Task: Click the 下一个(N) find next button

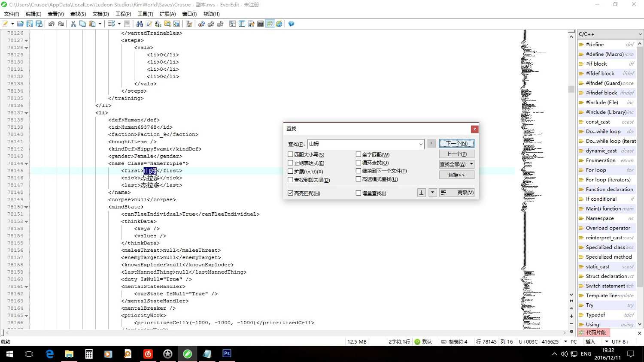Action: (456, 144)
